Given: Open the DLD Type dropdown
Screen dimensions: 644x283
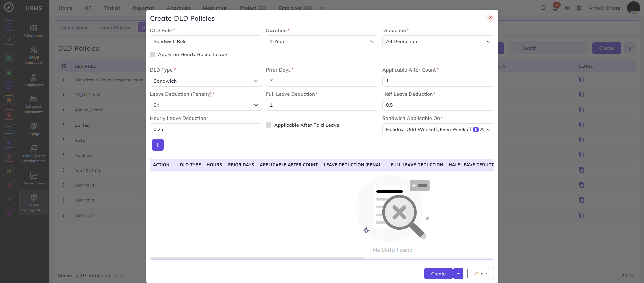Looking at the screenshot, I should pos(206,81).
